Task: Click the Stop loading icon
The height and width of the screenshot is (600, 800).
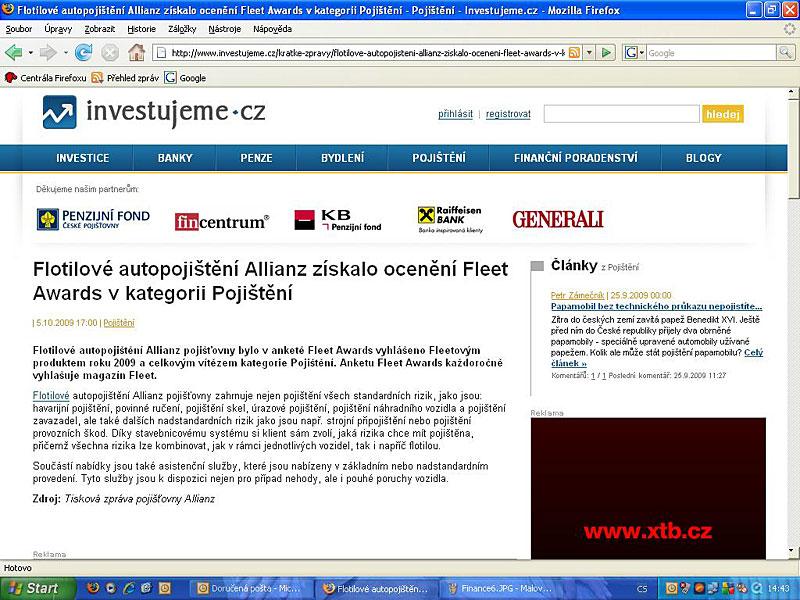Action: 110,52
